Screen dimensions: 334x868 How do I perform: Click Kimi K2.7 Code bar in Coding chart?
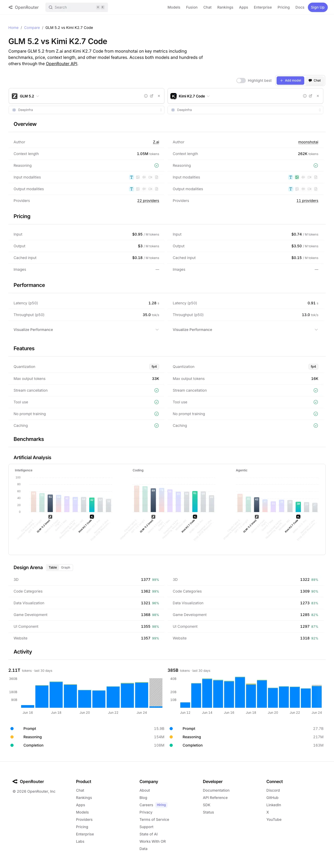coord(195,502)
